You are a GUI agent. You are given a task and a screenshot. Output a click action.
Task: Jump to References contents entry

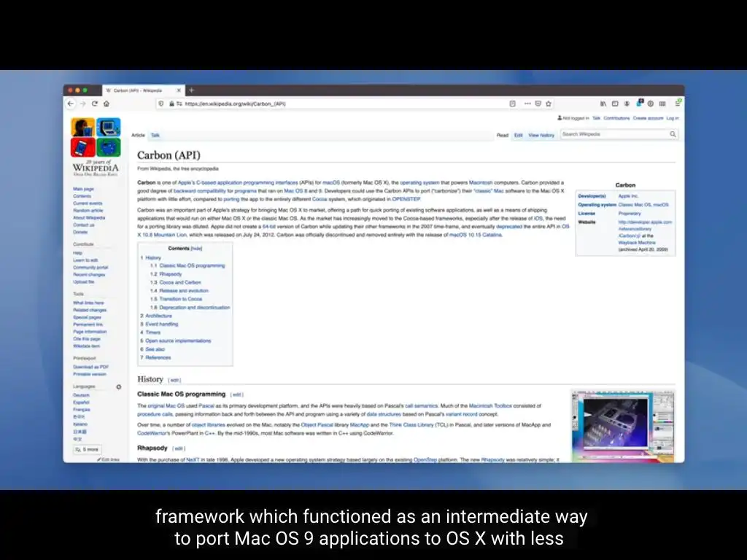158,357
